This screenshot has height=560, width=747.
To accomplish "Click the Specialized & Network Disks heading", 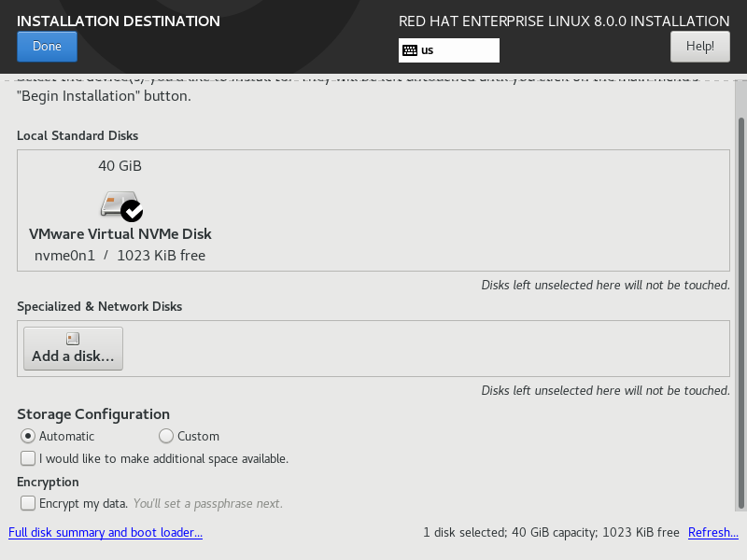I will tap(100, 307).
